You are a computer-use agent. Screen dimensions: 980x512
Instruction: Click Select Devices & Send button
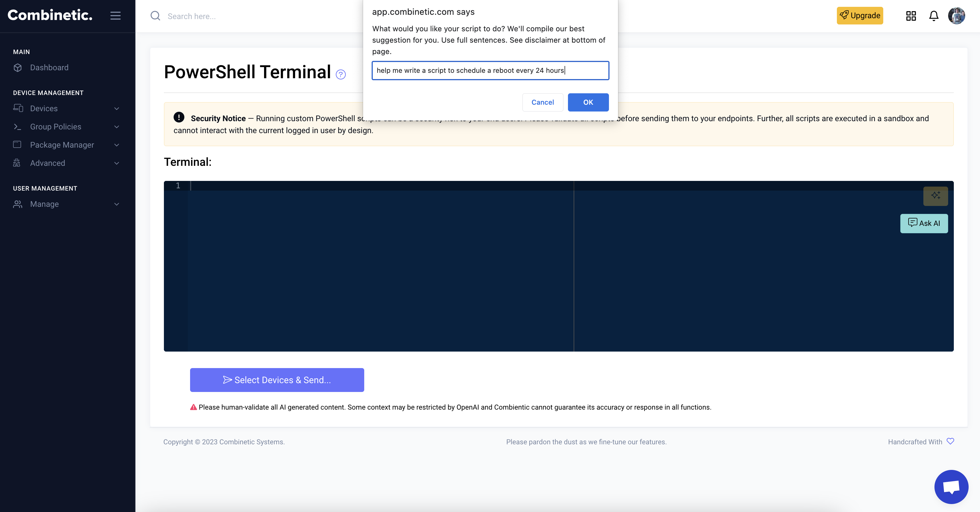point(277,380)
